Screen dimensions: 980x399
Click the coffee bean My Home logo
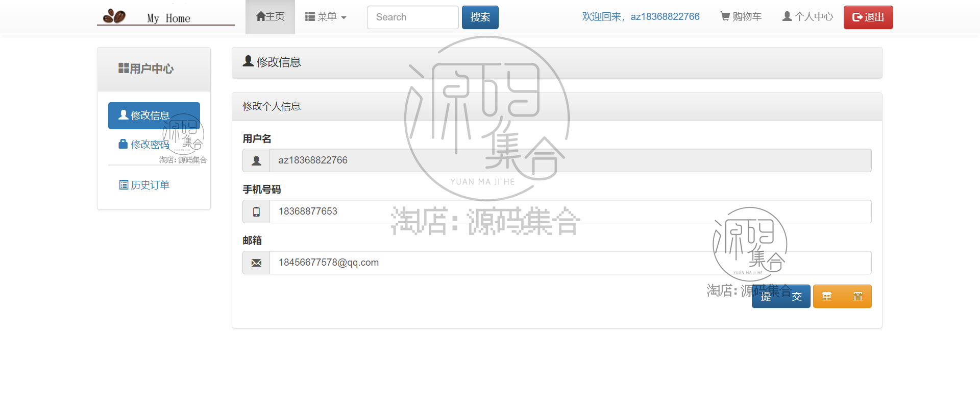tap(166, 17)
